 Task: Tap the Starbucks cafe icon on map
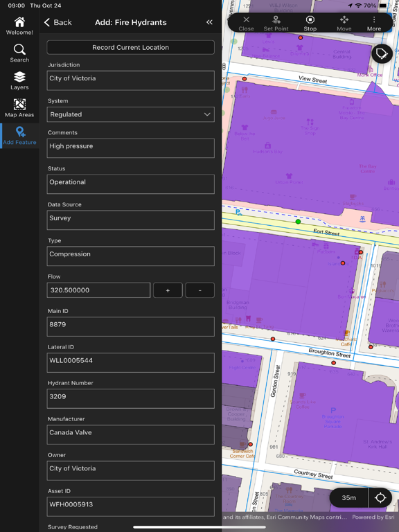(x=353, y=197)
